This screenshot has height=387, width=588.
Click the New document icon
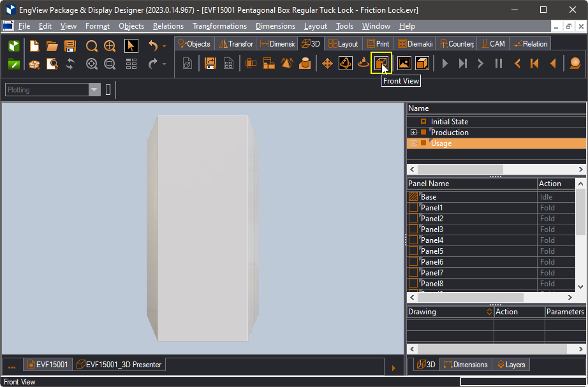click(34, 46)
